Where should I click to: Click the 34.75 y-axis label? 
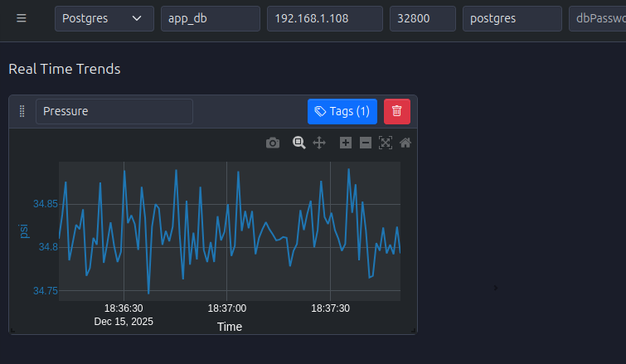click(46, 290)
